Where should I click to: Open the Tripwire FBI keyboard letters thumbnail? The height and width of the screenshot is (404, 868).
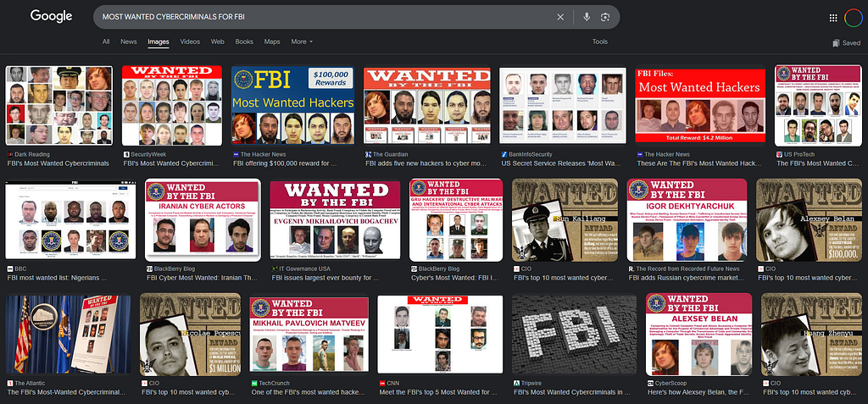point(574,335)
